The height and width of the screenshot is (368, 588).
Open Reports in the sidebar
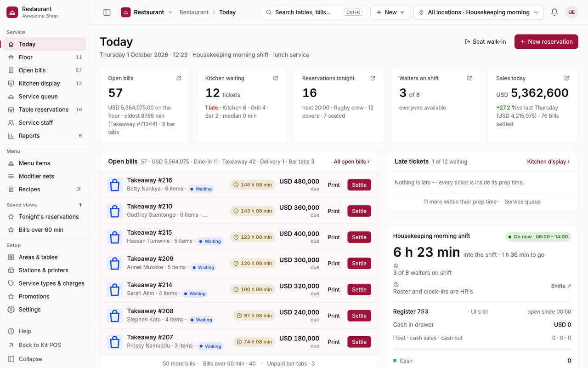point(45,136)
